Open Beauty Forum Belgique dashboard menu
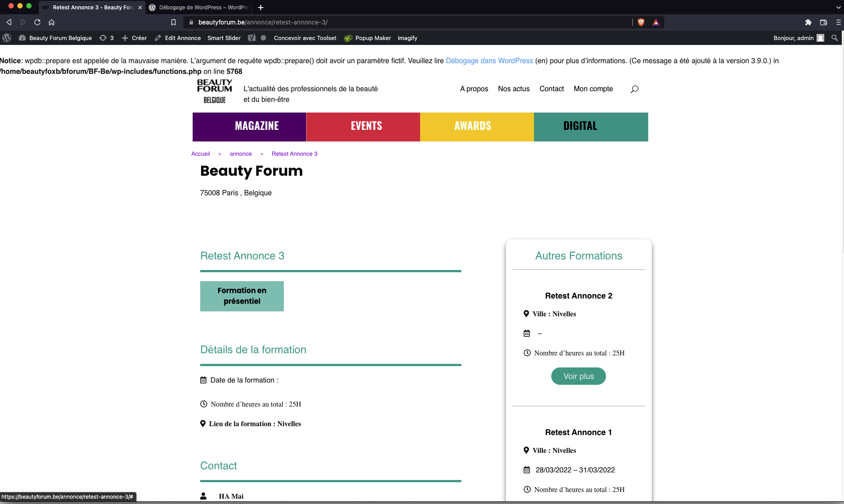The height and width of the screenshot is (504, 844). (55, 38)
